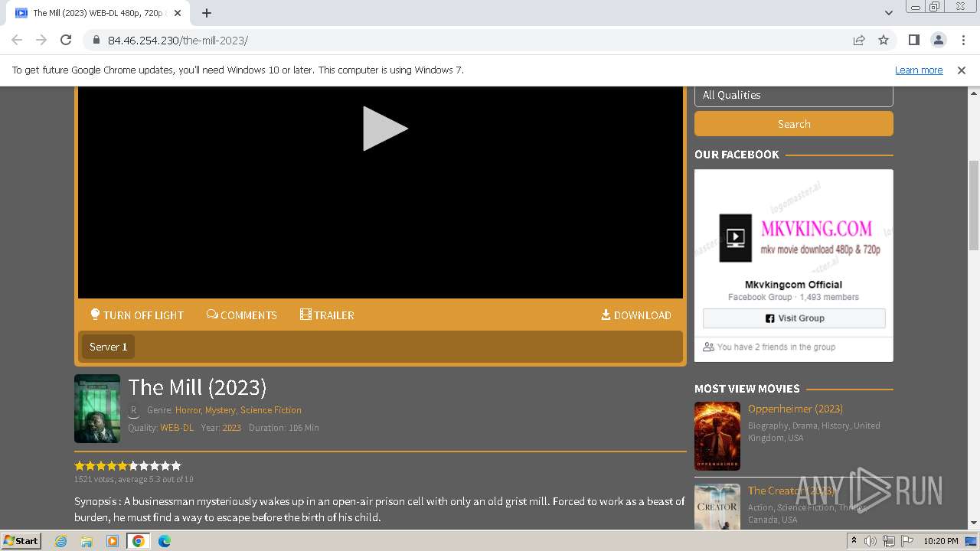This screenshot has width=980, height=551.
Task: Open The Creator (2023) title link
Action: [x=792, y=491]
